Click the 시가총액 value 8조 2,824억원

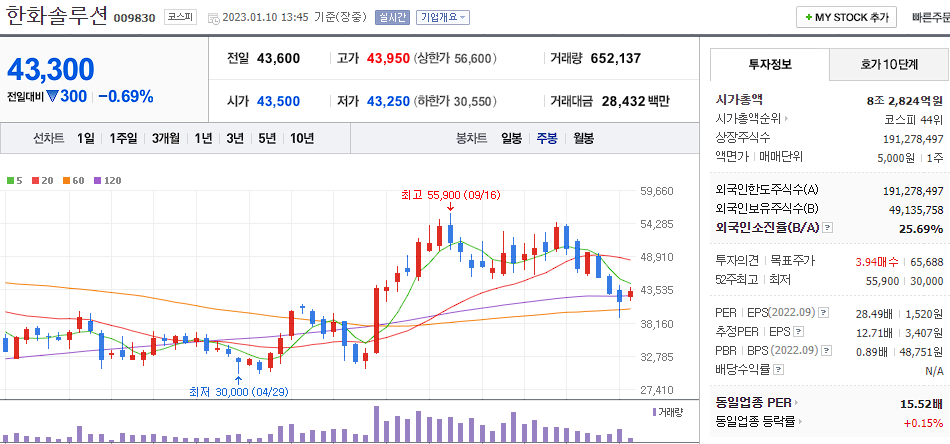click(905, 101)
